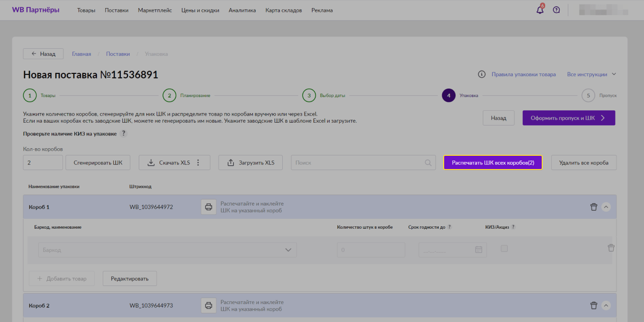Image resolution: width=644 pixels, height=322 pixels.
Task: Click the printer icon for Короб 1
Action: click(208, 206)
